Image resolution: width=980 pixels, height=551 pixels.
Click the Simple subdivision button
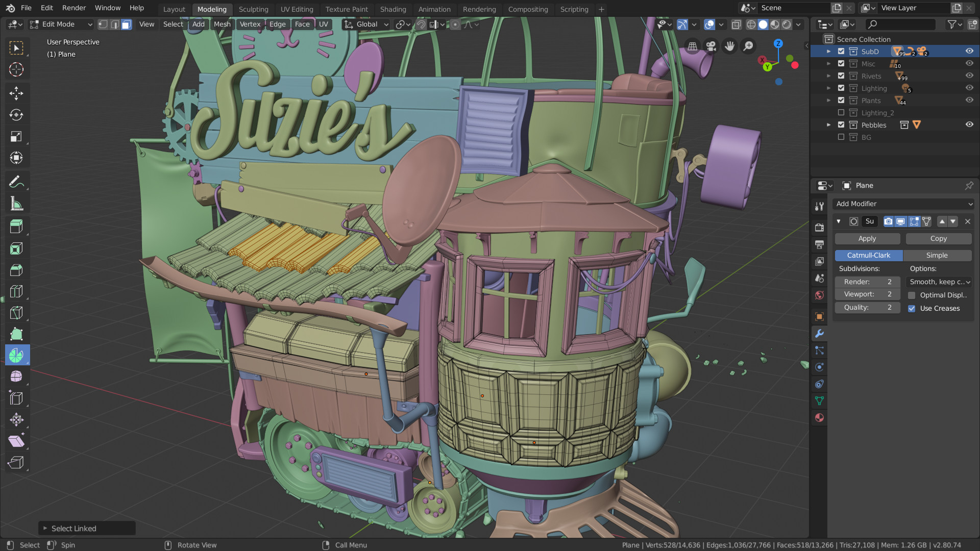(x=936, y=254)
